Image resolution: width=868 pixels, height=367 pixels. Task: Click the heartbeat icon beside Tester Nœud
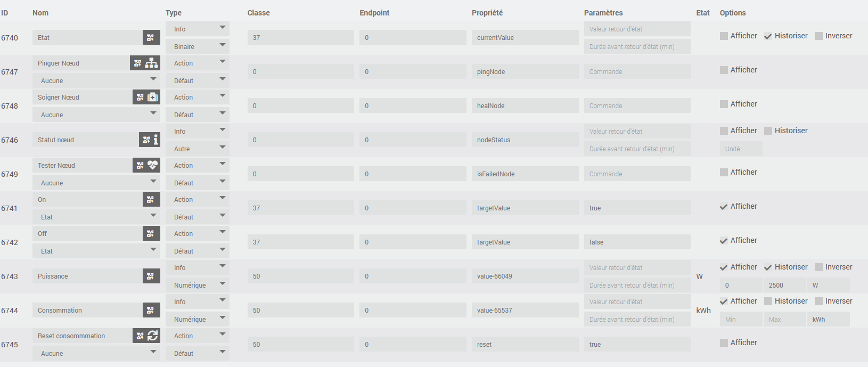click(x=153, y=166)
